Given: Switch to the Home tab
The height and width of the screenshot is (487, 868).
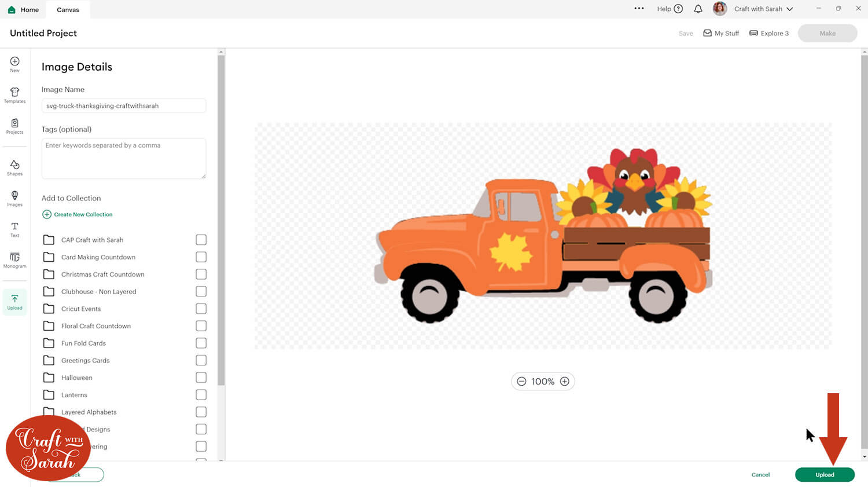Looking at the screenshot, I should (x=23, y=10).
